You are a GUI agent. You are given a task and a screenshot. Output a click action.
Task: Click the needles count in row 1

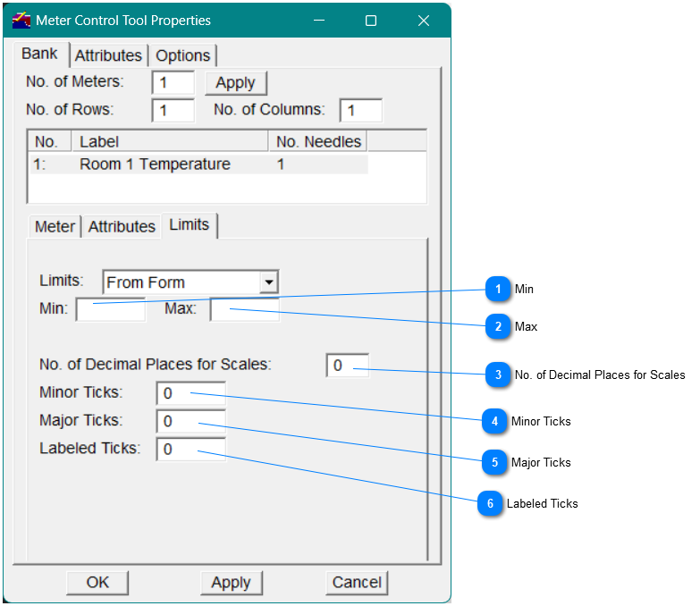281,164
